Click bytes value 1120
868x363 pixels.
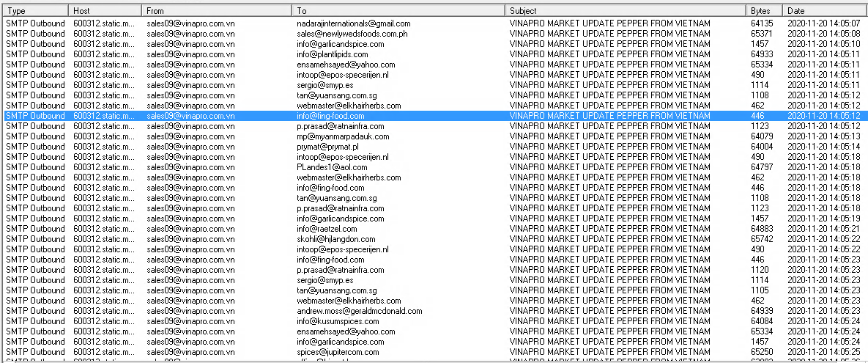[760, 270]
